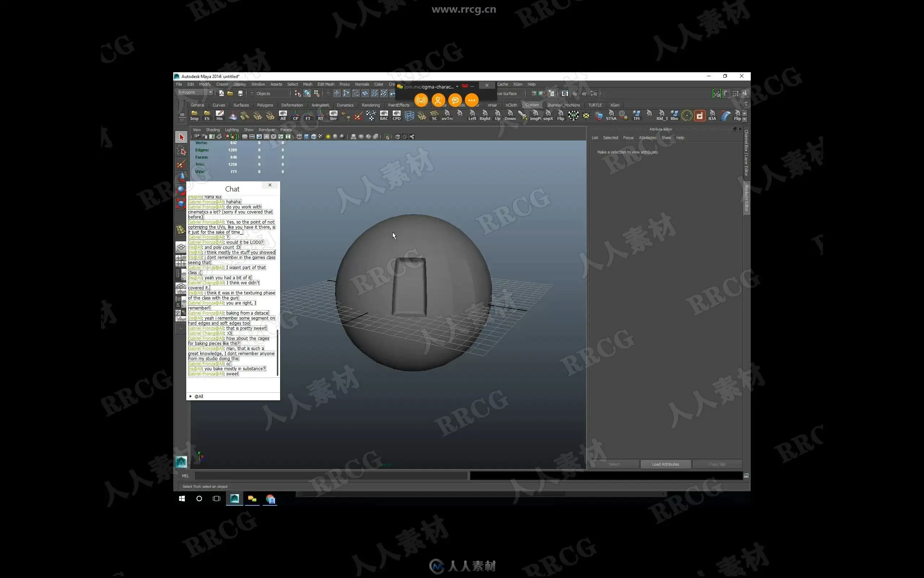
Task: Open the join.me session title dropdown arrow
Action: click(x=457, y=86)
